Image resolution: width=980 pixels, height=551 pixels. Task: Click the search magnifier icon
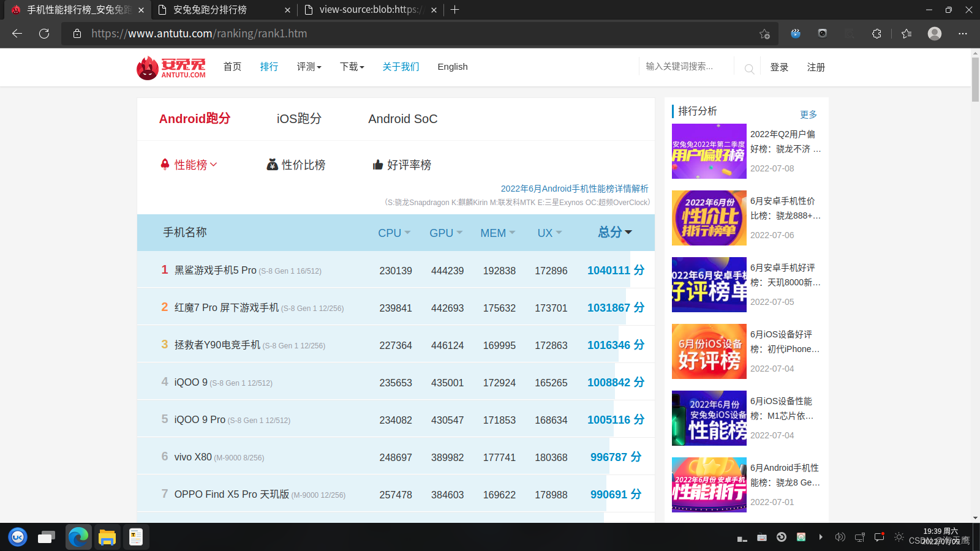(749, 69)
